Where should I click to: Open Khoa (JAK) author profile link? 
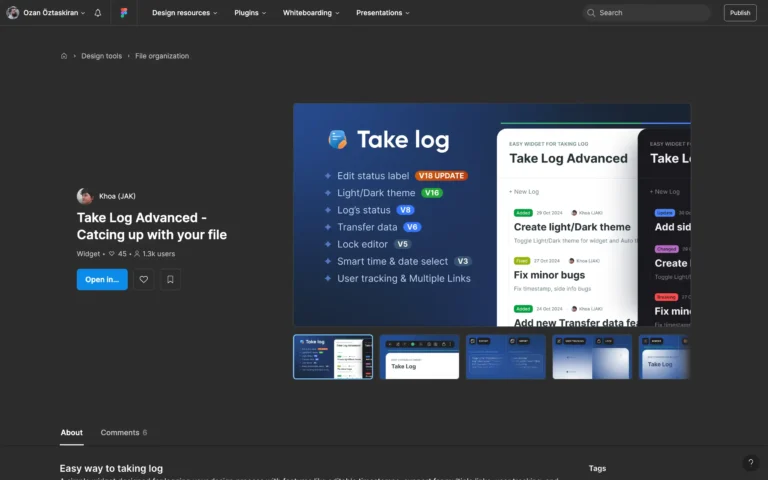[x=117, y=196]
